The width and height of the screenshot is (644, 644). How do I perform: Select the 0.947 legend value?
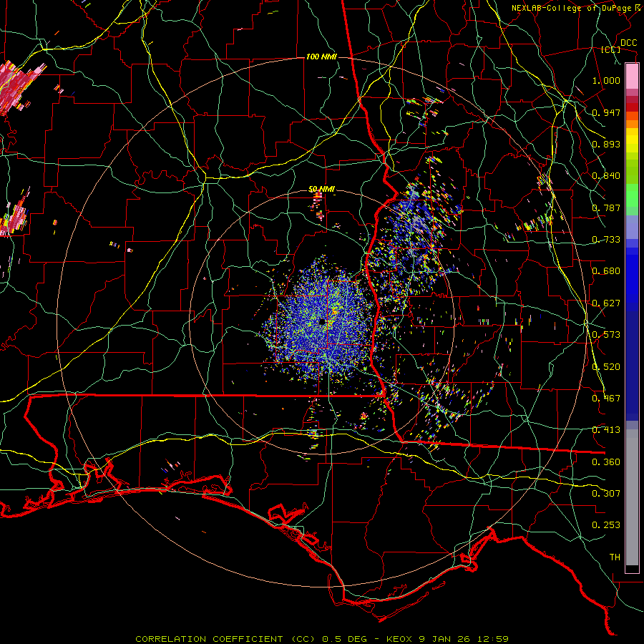pos(606,112)
